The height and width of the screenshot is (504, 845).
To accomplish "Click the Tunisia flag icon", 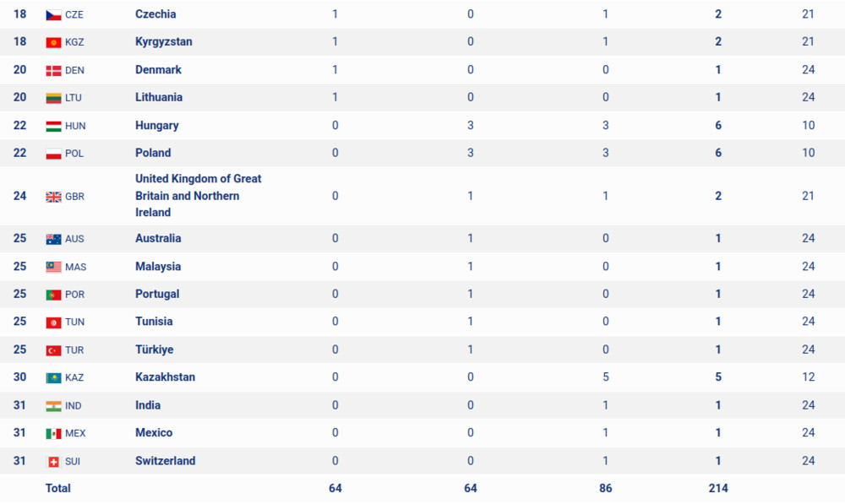I will (x=53, y=322).
